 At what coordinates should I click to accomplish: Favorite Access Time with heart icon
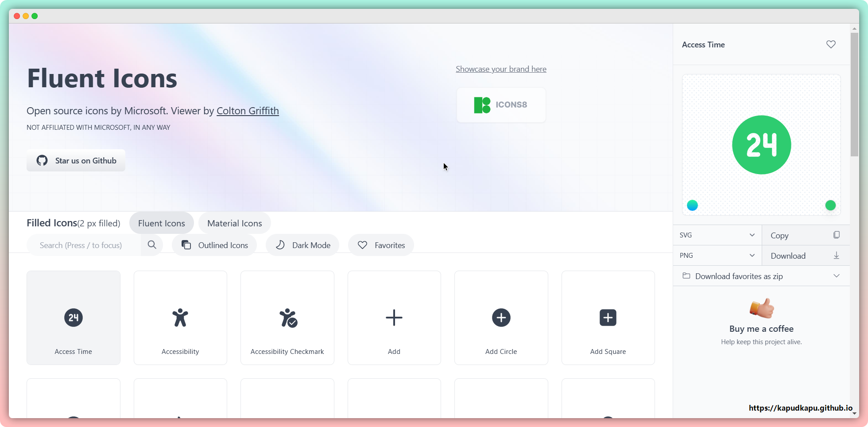click(x=831, y=44)
